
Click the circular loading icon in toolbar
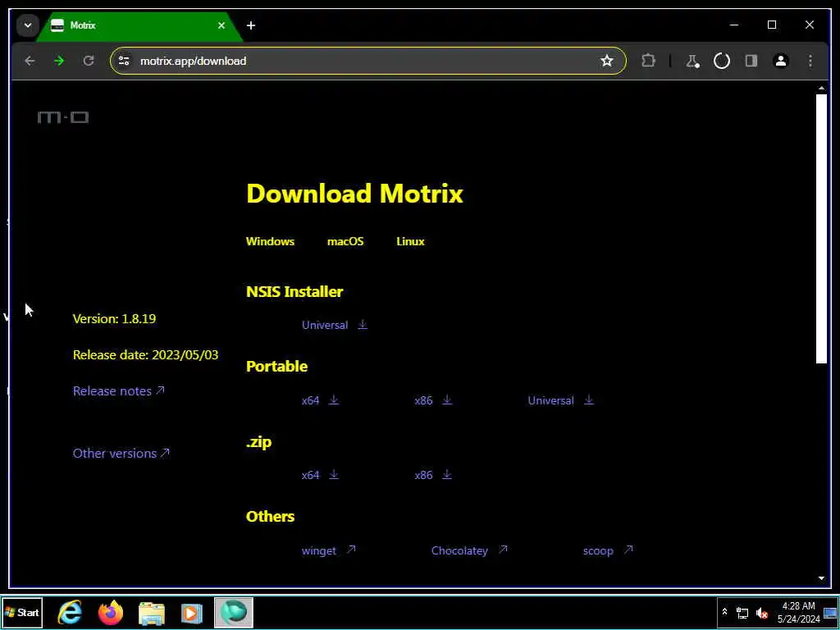point(722,61)
